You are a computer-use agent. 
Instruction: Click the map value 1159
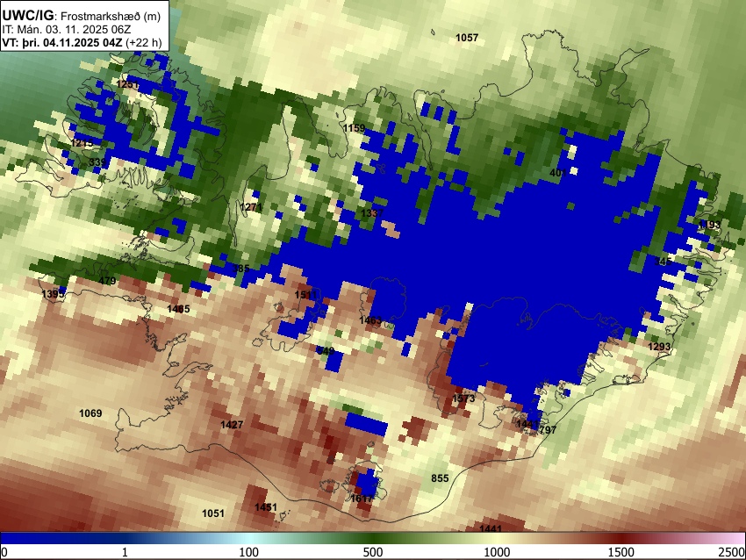tap(354, 128)
